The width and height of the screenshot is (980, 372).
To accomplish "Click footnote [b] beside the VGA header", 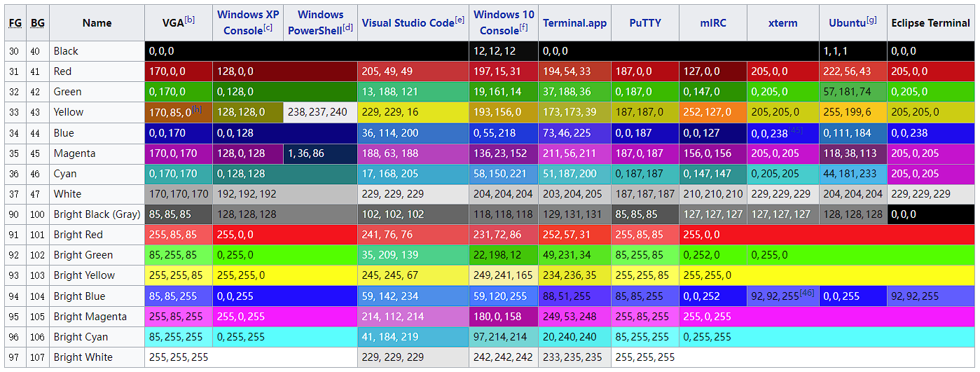I will tap(190, 19).
